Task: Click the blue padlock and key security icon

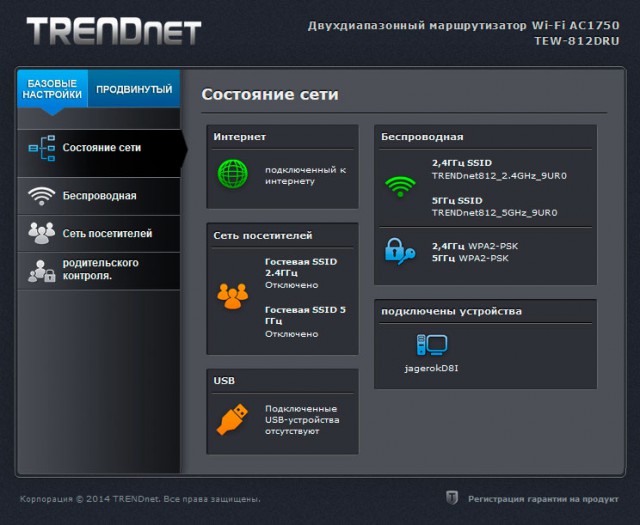Action: (400, 251)
